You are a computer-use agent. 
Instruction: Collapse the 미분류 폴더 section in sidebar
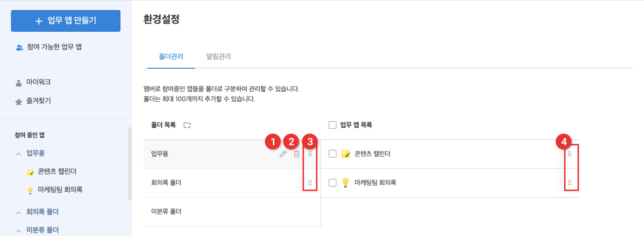pyautogui.click(x=19, y=230)
